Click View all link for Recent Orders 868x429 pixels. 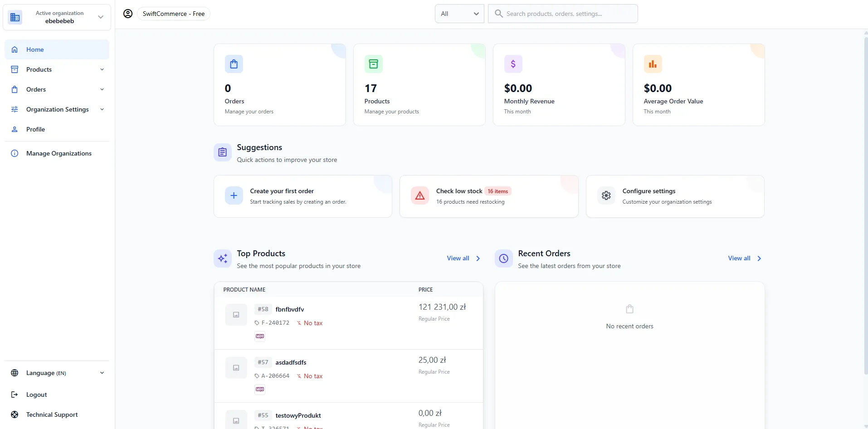click(744, 258)
